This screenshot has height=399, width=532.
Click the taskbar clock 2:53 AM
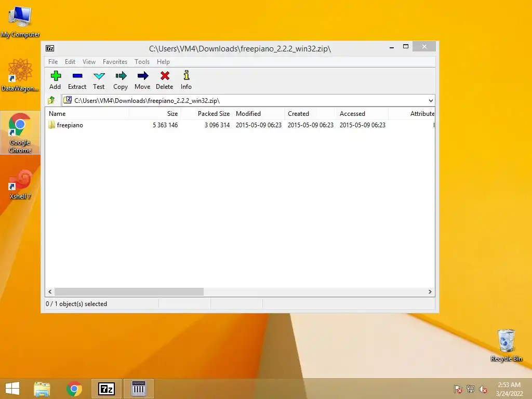pos(509,385)
